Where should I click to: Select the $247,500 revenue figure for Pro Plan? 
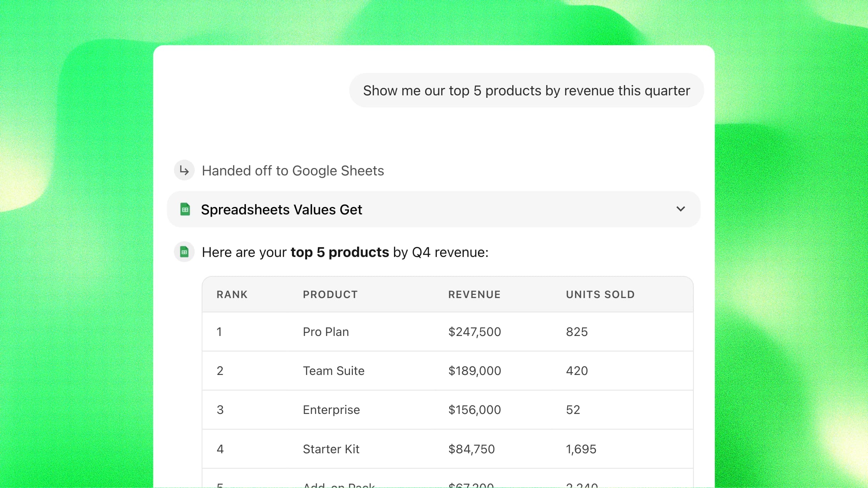(475, 332)
